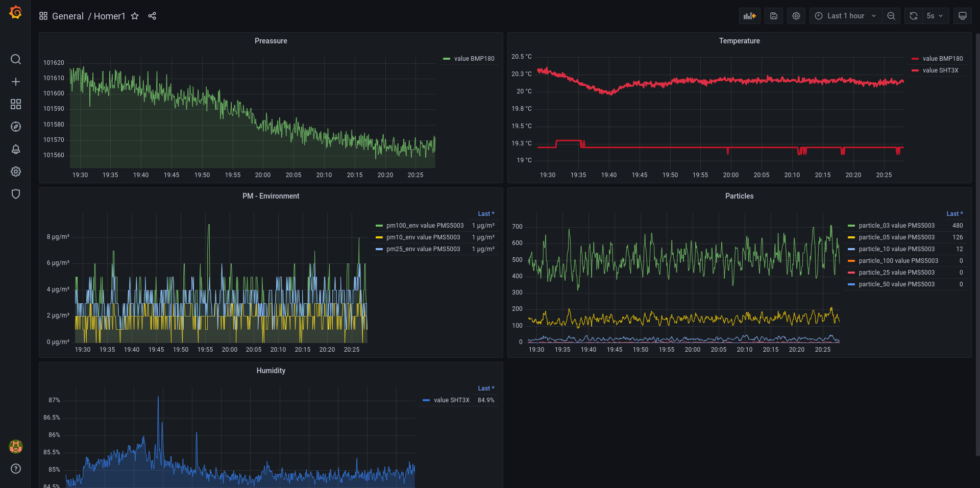
Task: Click the Create plus icon in sidebar
Action: 16,82
